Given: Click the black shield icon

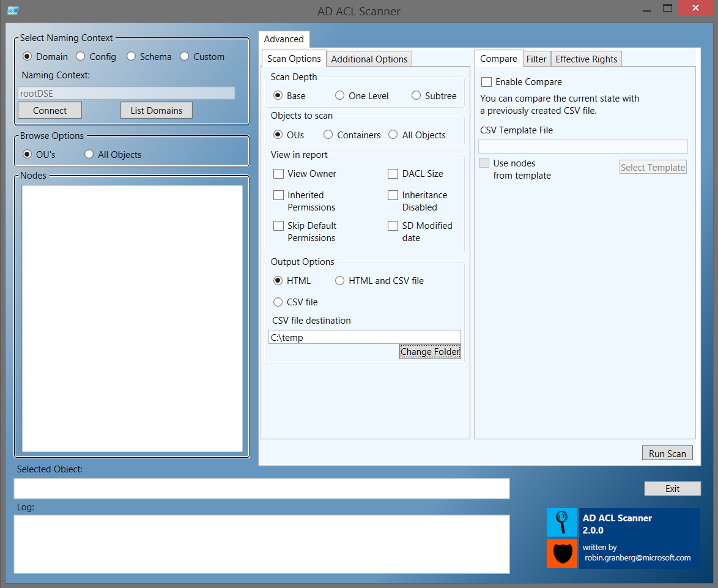Looking at the screenshot, I should pyautogui.click(x=561, y=553).
